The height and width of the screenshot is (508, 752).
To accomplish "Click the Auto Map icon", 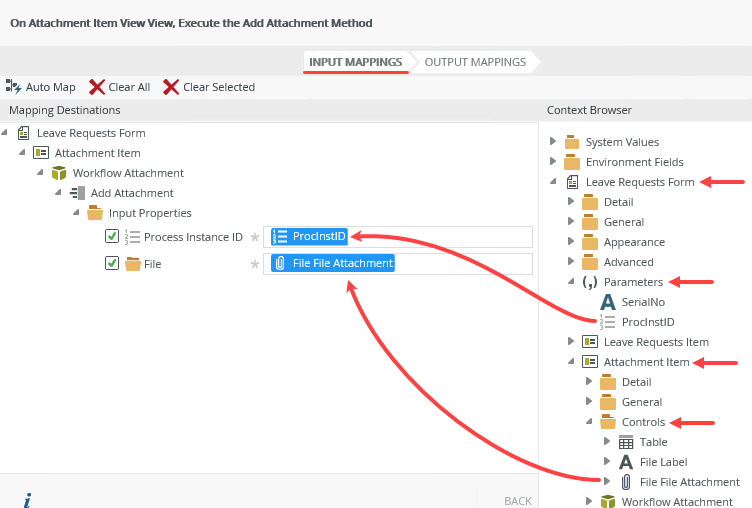I will [x=14, y=87].
